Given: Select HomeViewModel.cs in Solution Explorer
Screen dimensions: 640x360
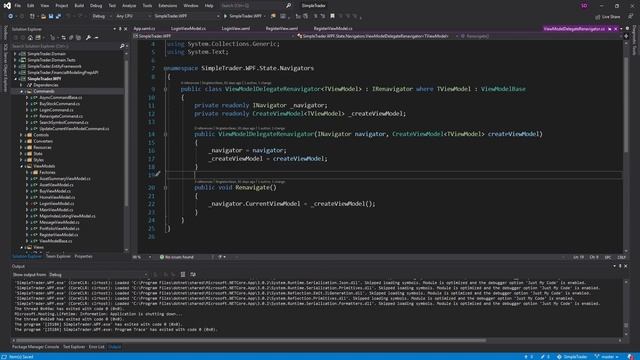Looking at the screenshot, I should (x=57, y=198).
